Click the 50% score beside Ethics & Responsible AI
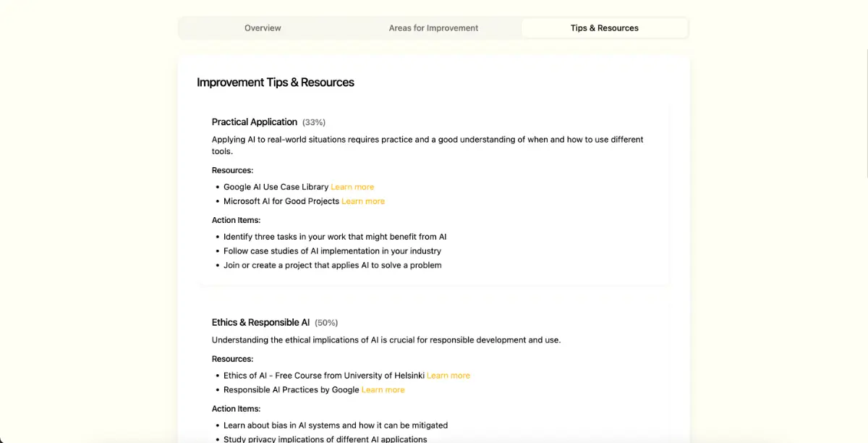868x443 pixels. [326, 323]
